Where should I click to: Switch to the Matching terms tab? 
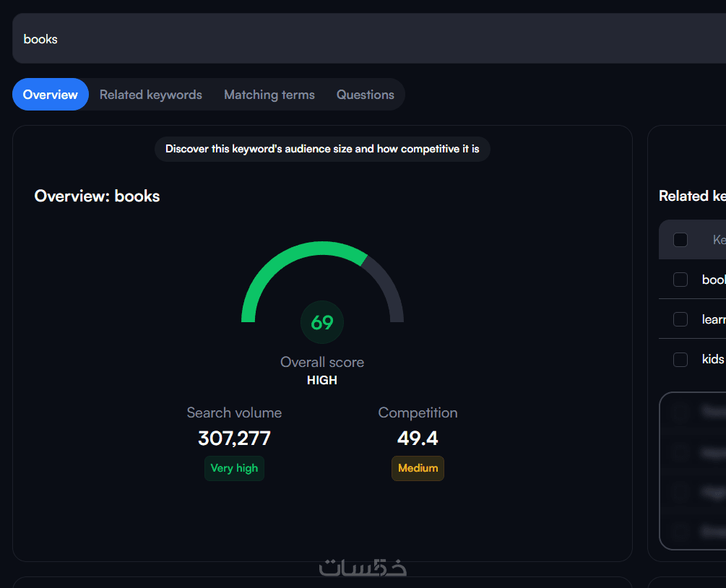269,95
